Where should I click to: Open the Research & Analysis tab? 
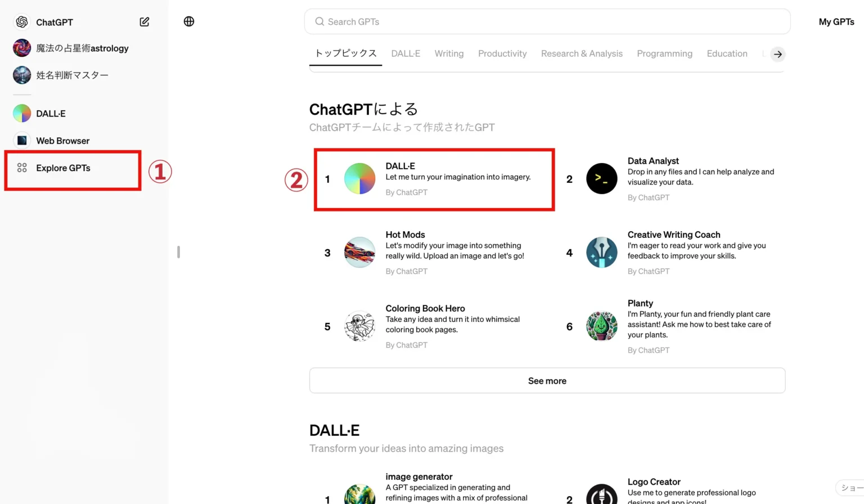click(x=582, y=53)
